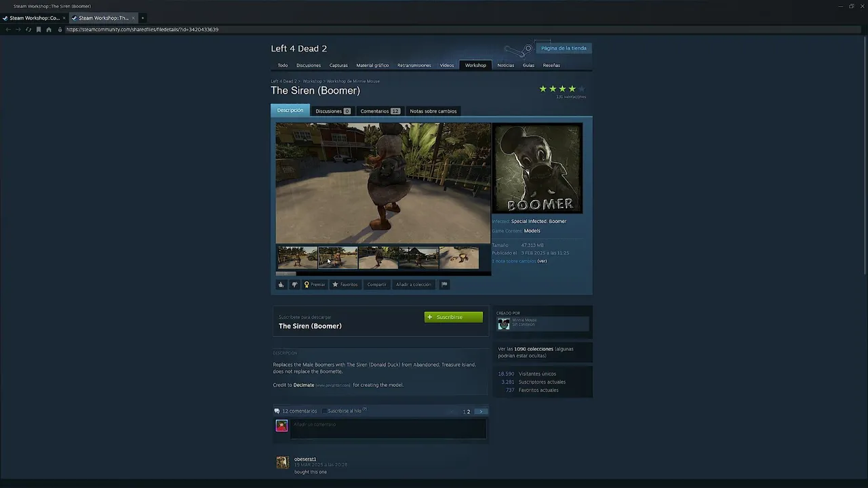Rate the item with thumbs up

pos(281,285)
